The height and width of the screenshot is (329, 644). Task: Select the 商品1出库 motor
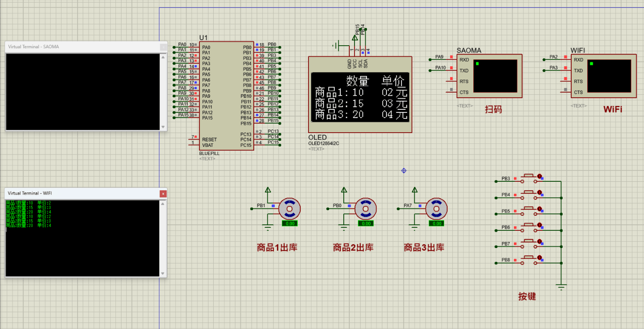289,209
